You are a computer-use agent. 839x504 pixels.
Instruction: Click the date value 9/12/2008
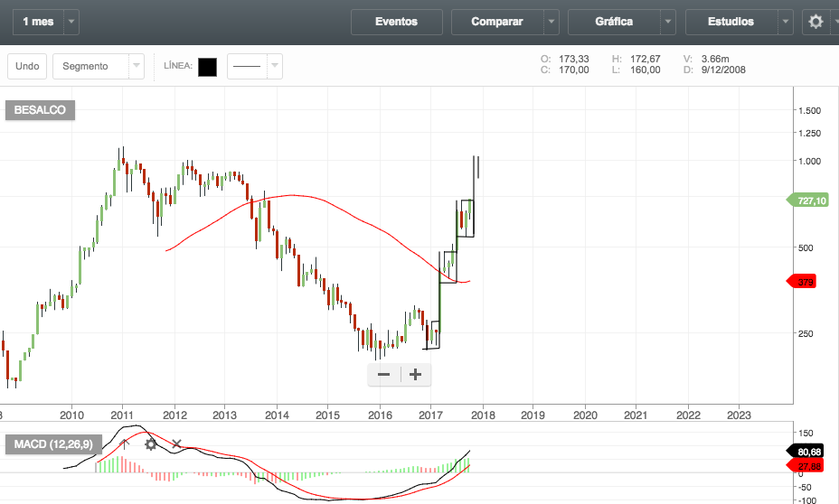point(723,70)
